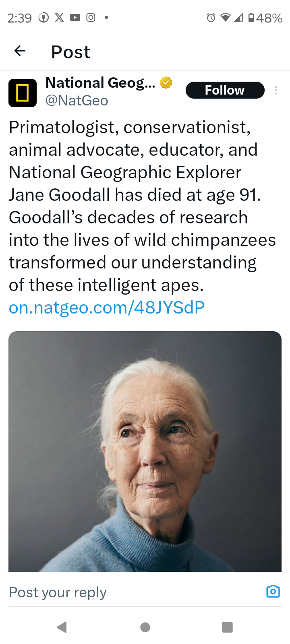Tap the gold verified badge
The width and height of the screenshot is (290, 644).
point(166,83)
